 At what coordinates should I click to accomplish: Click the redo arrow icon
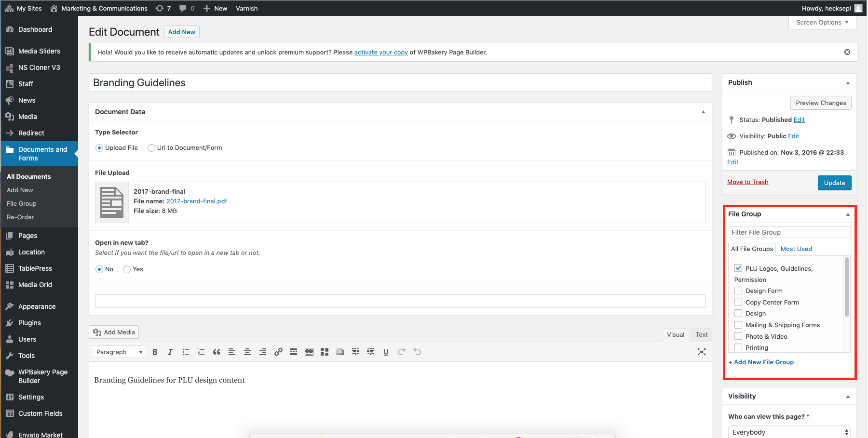pos(401,352)
